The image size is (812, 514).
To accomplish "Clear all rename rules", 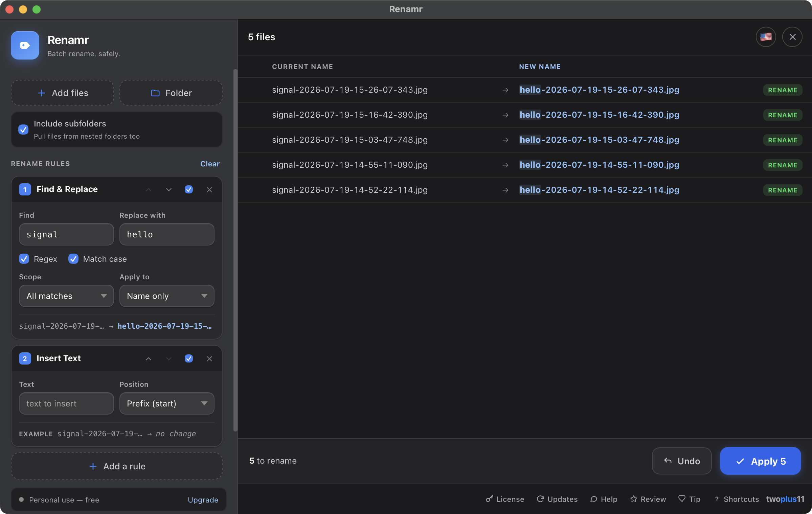I will tap(210, 164).
